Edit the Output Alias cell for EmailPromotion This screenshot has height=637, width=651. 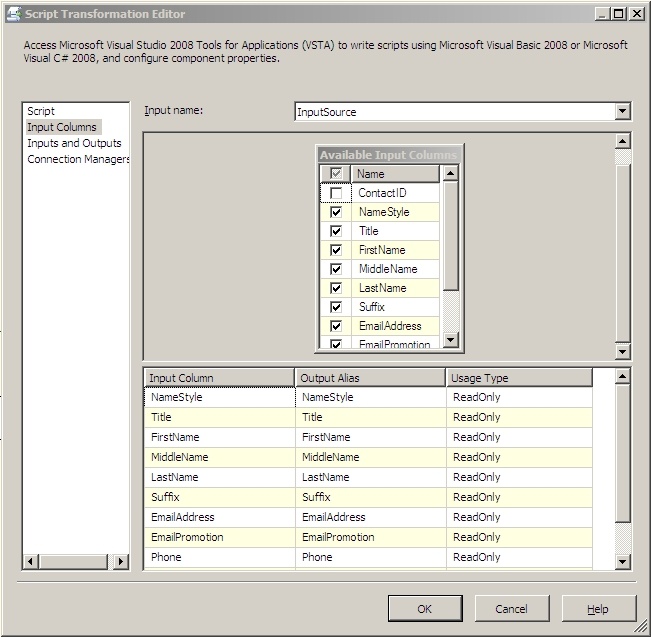tap(371, 537)
